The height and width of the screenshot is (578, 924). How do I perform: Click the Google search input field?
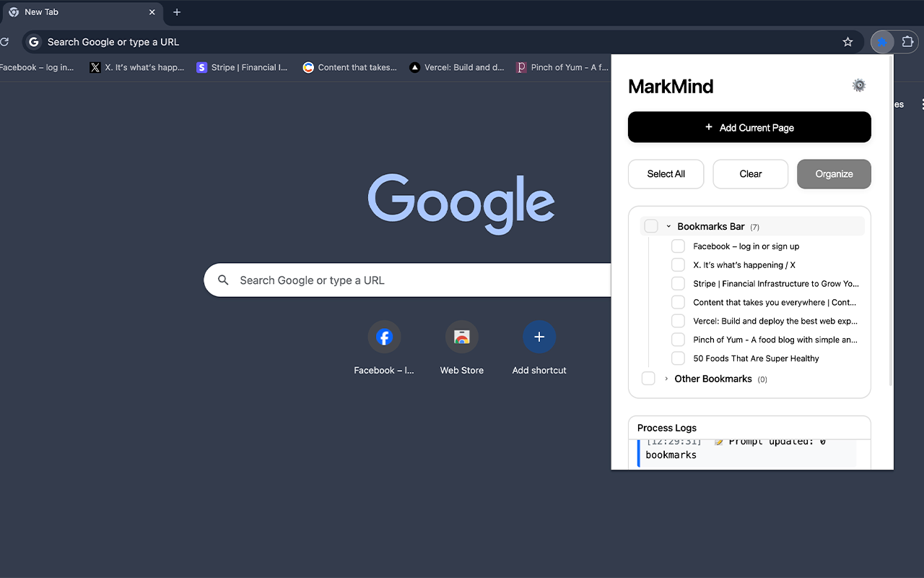404,280
